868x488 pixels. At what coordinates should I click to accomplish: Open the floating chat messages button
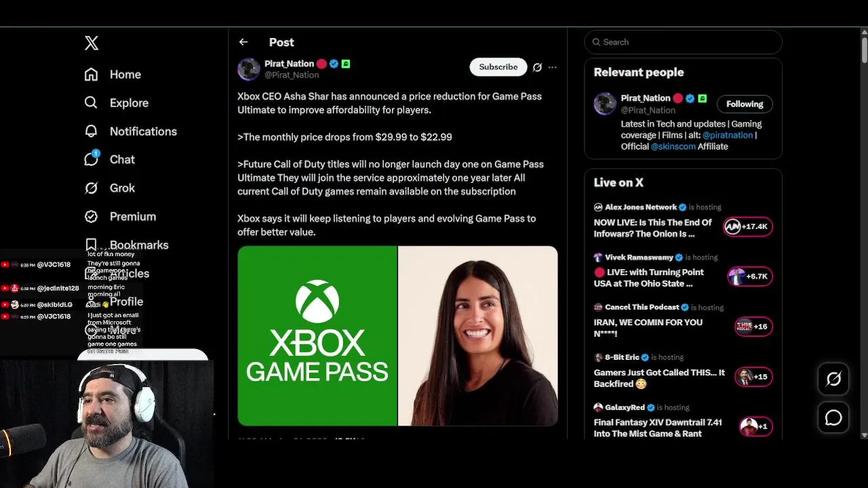833,418
